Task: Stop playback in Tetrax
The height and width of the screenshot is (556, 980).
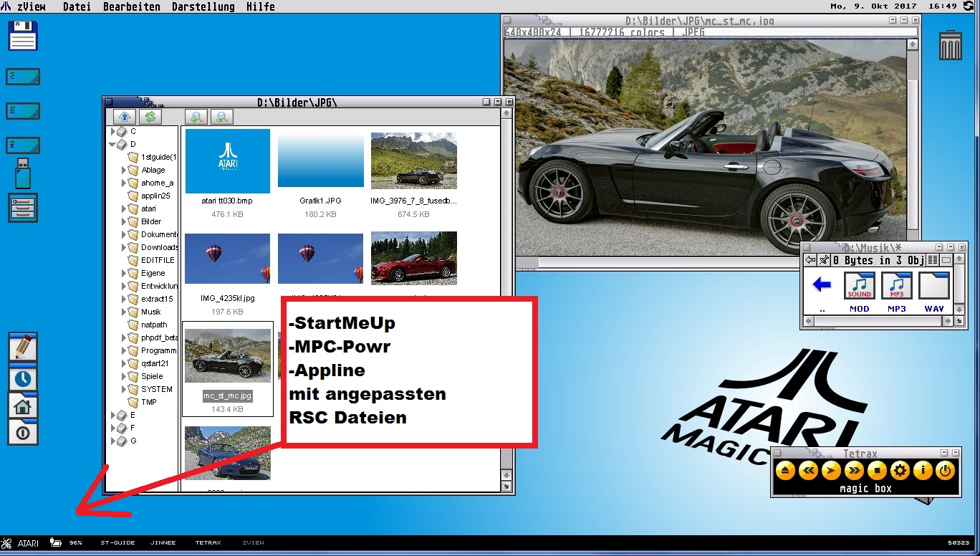Action: click(877, 471)
